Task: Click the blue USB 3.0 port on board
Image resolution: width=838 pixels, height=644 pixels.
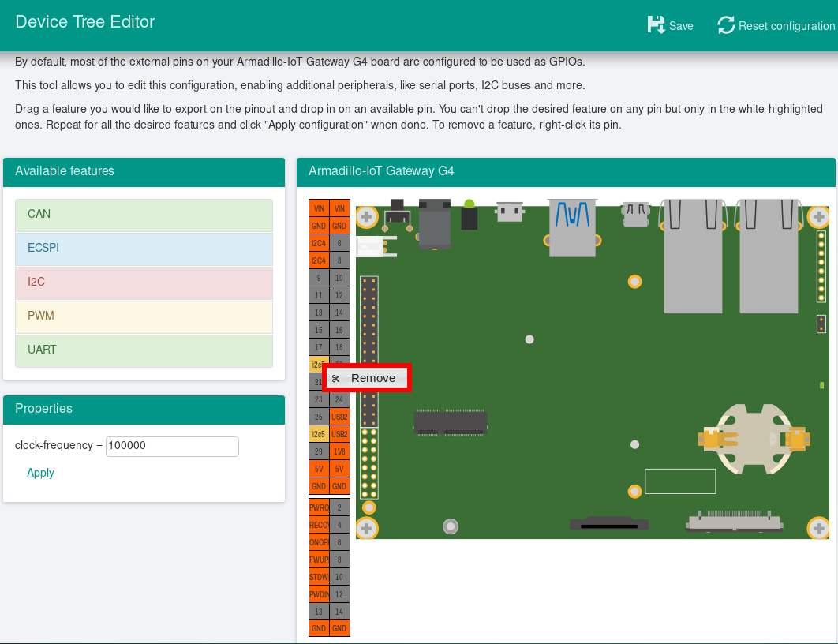Action: pos(573,227)
